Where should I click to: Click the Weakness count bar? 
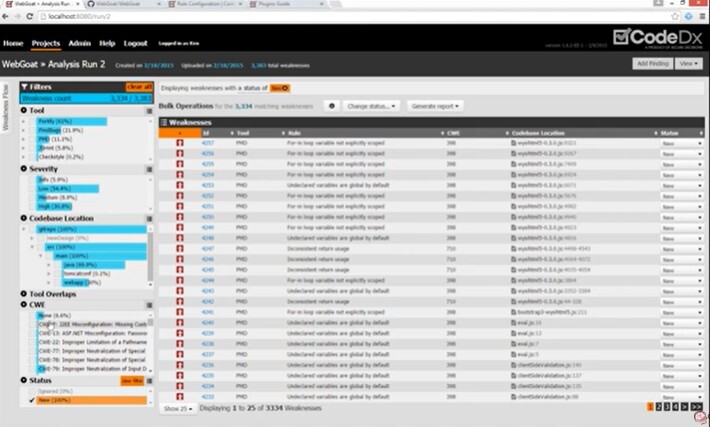pos(87,99)
